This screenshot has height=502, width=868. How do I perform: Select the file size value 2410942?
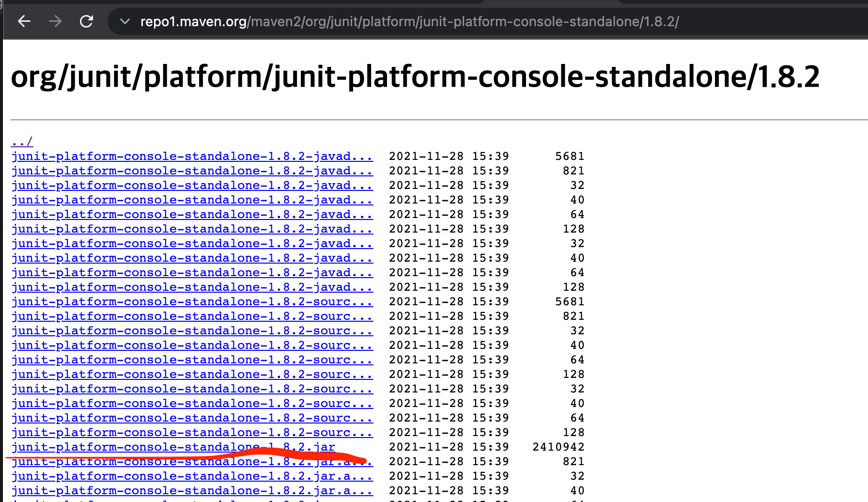pyautogui.click(x=558, y=447)
